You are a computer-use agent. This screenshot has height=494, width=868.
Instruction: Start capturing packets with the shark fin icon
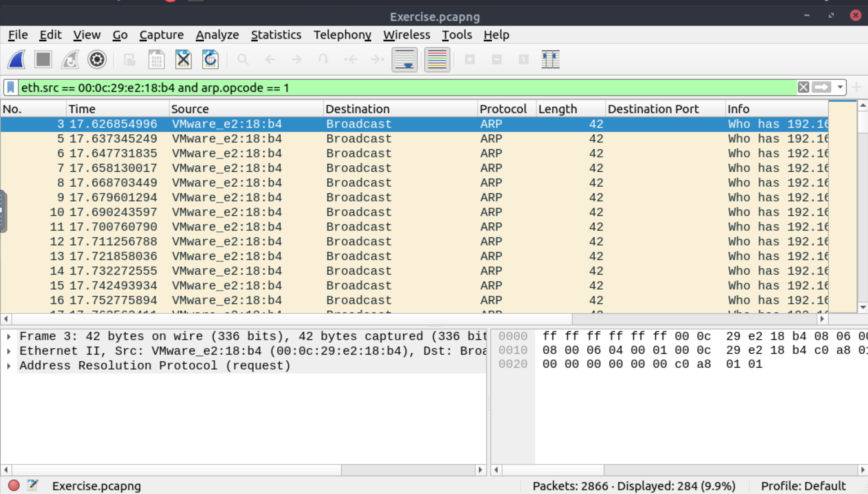click(x=16, y=60)
